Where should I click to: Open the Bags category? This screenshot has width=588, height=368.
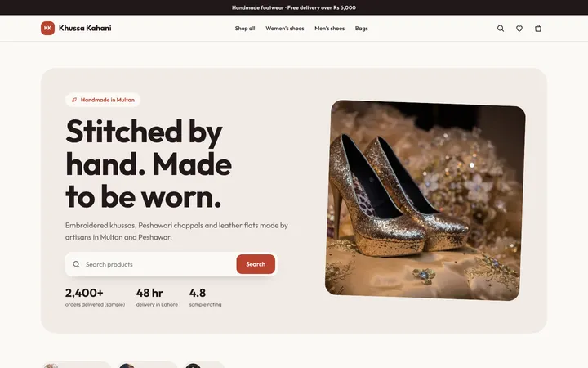362,29
